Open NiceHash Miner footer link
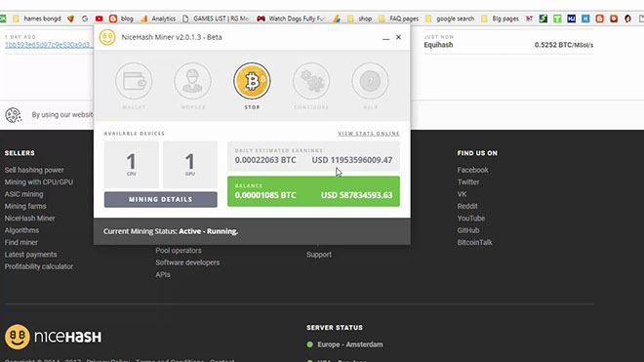This screenshot has width=644, height=362. click(x=29, y=219)
